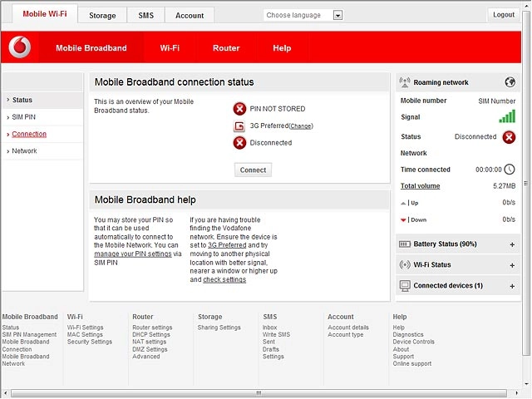Click the Total volume link
The height and width of the screenshot is (399, 532).
coord(420,186)
